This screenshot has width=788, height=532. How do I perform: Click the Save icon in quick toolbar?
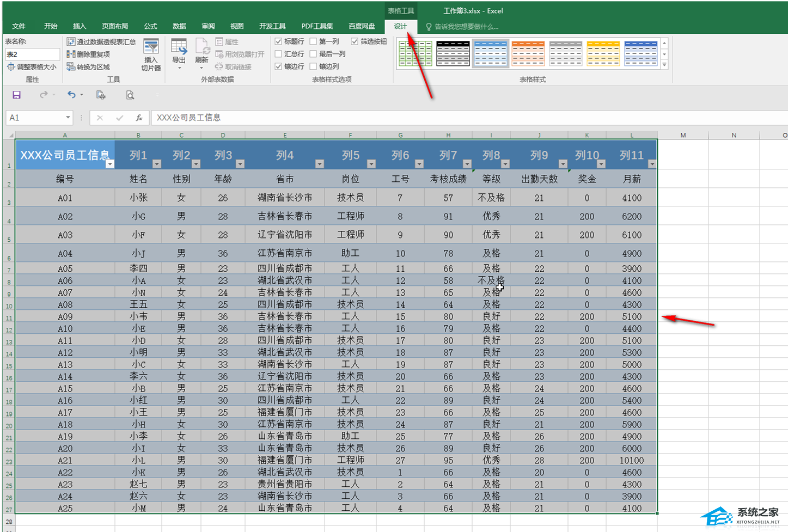coord(16,95)
